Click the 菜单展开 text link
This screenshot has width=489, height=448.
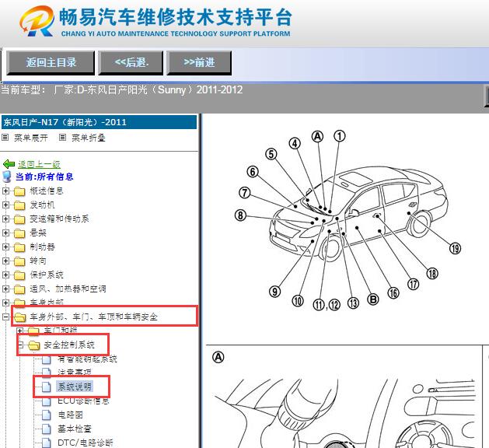(31, 138)
